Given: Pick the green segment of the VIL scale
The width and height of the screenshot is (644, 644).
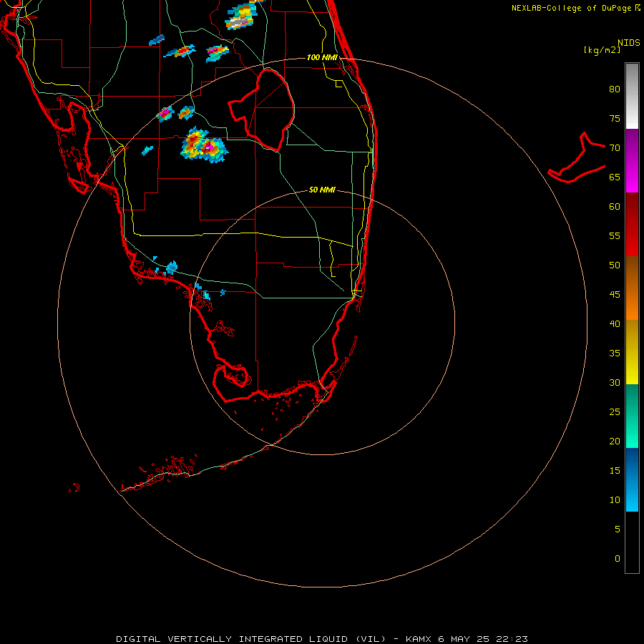Looking at the screenshot, I should point(632,416).
